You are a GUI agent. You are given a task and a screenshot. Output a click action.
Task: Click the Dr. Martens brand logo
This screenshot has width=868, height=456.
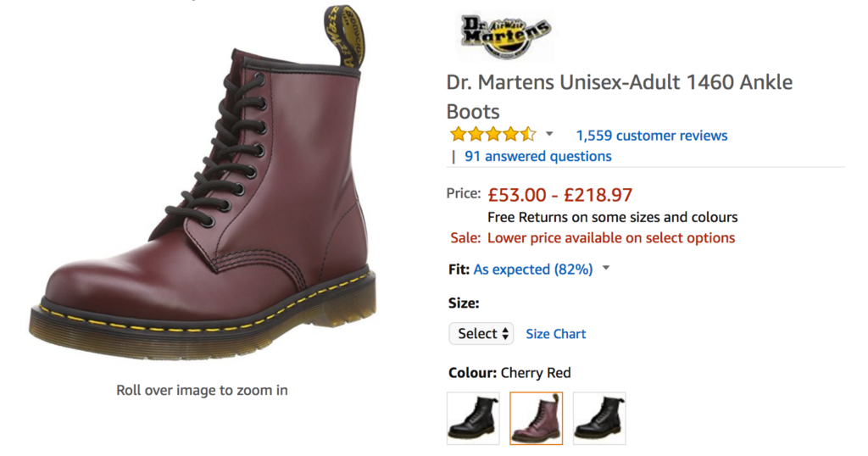(x=505, y=34)
